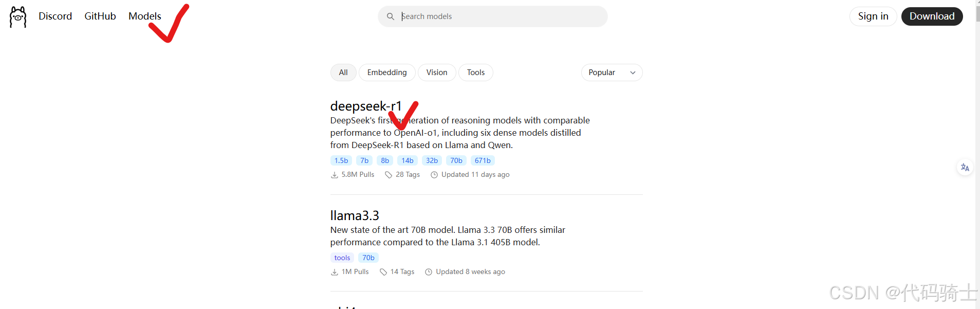Select the 14b size tag
Screen dimensions: 980x309
pos(408,160)
